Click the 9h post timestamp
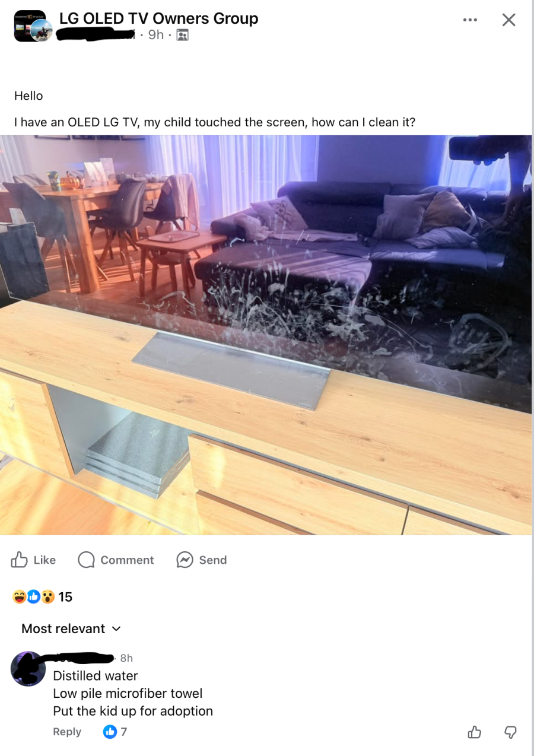 (155, 36)
